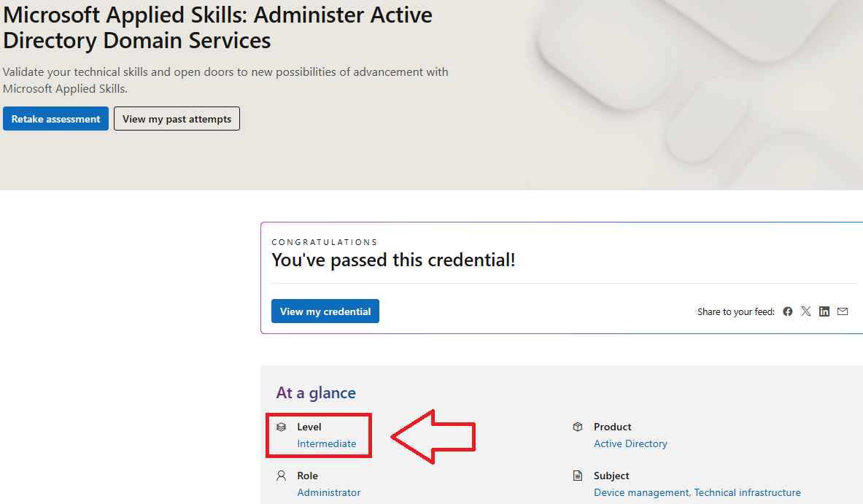Click the View my credential button

tap(325, 311)
